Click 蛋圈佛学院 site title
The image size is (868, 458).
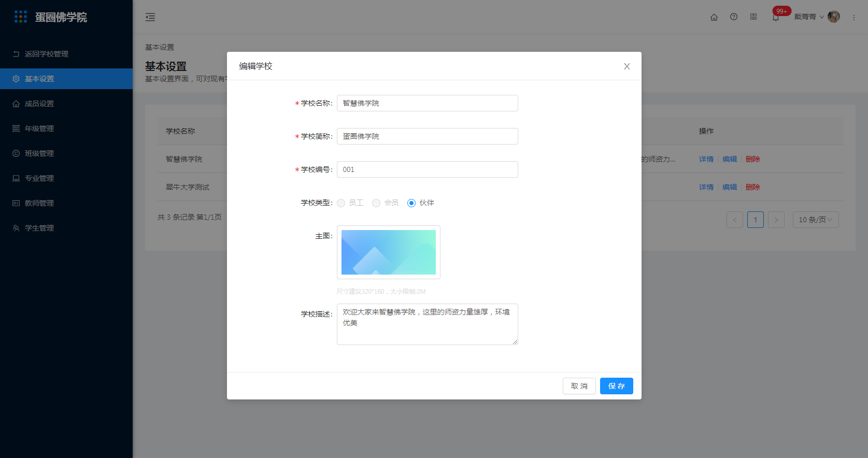click(x=61, y=17)
